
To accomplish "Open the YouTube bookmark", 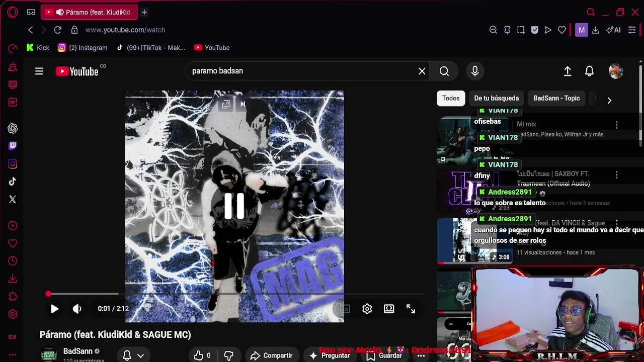I will pos(211,48).
